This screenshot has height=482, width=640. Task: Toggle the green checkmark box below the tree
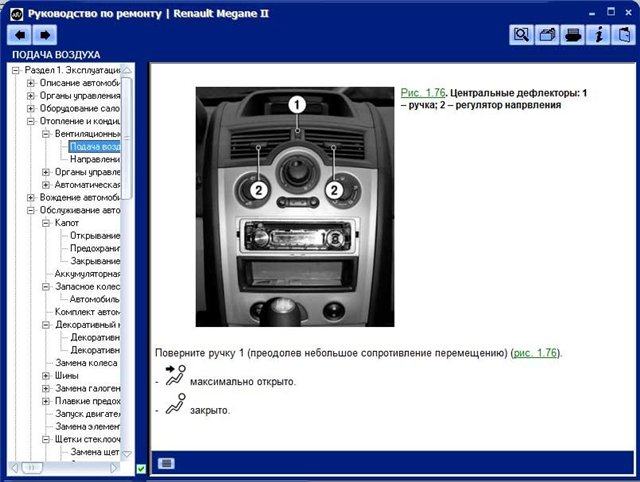click(141, 469)
